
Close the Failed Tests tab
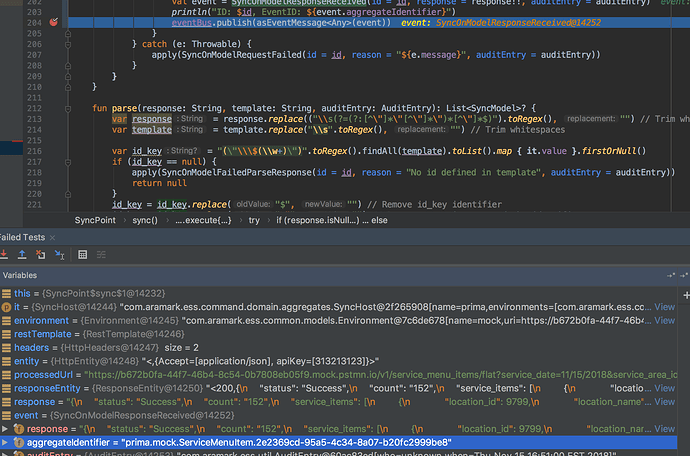[53, 238]
